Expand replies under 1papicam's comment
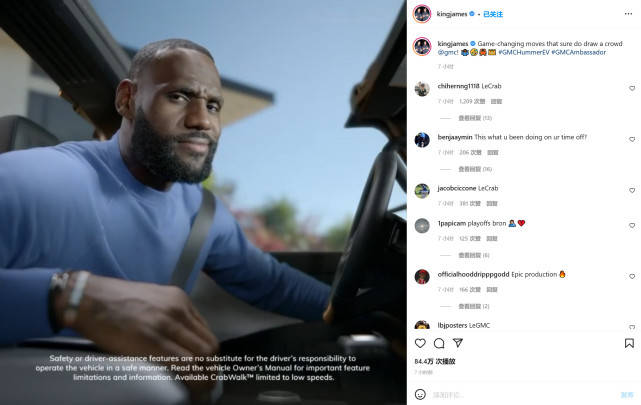Screen dimensions: 641x405 (474, 255)
